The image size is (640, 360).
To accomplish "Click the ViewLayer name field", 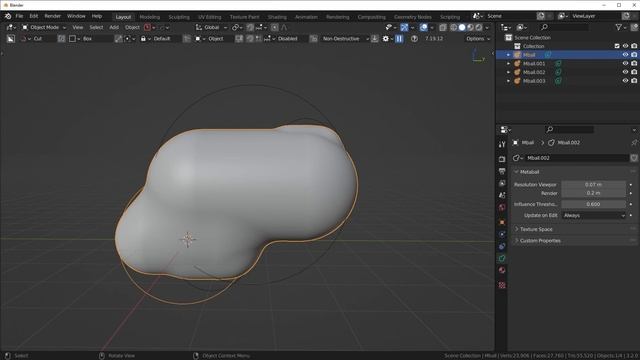I will [596, 16].
